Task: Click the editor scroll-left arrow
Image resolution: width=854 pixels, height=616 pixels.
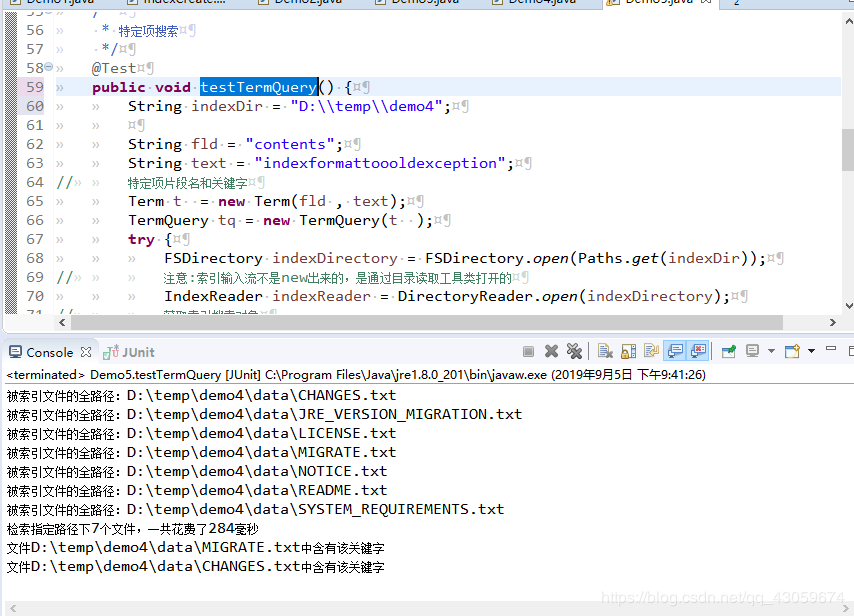Action: 62,322
